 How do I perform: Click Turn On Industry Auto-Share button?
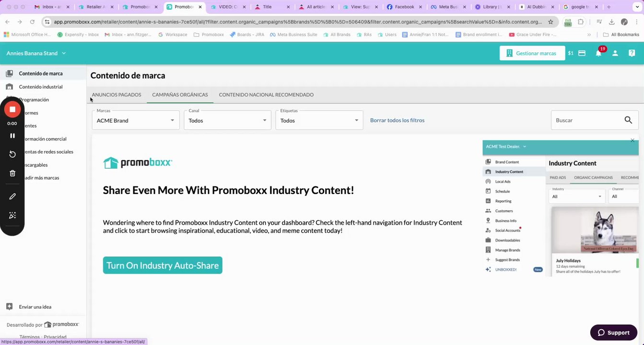pos(163,265)
